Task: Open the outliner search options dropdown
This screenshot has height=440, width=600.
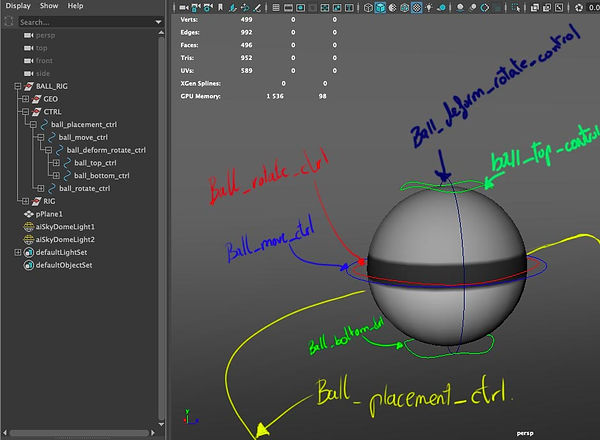Action: click(158, 22)
